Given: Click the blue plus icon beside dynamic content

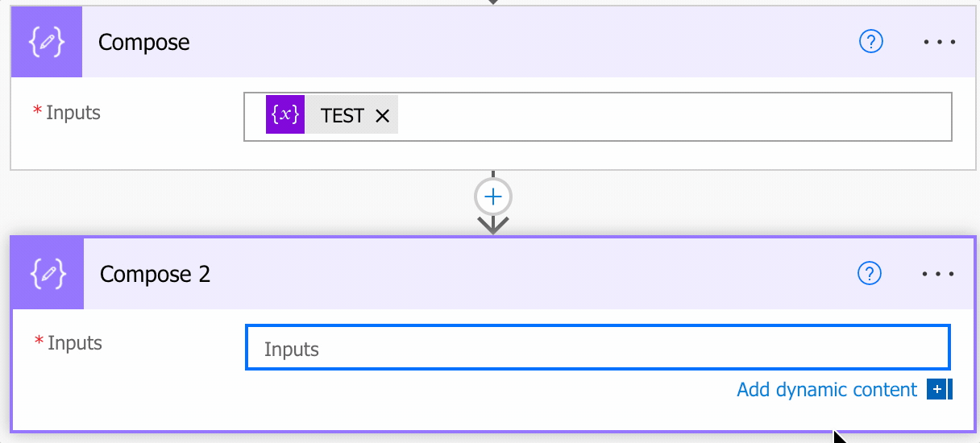Looking at the screenshot, I should click(x=937, y=390).
